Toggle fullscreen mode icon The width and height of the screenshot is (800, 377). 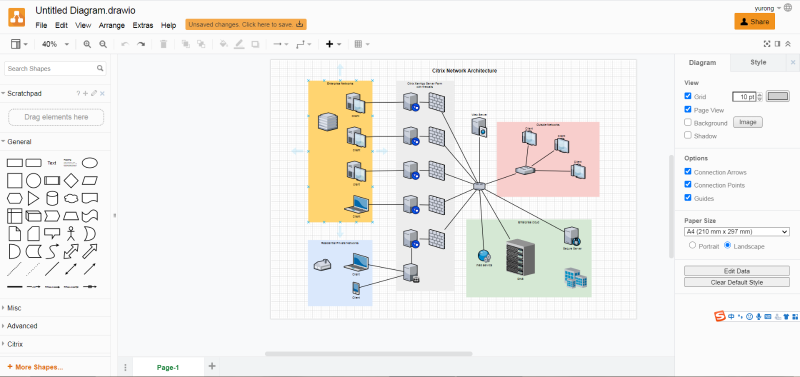click(x=766, y=44)
